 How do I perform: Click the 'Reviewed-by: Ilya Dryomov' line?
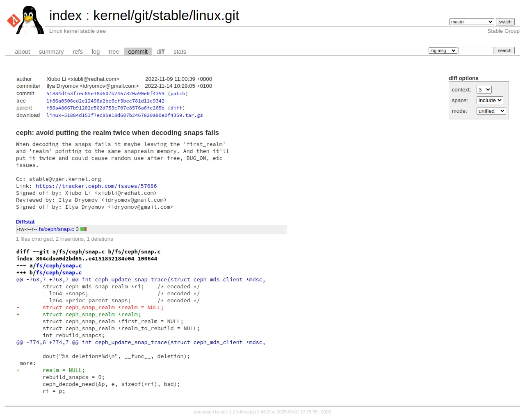coord(91,200)
